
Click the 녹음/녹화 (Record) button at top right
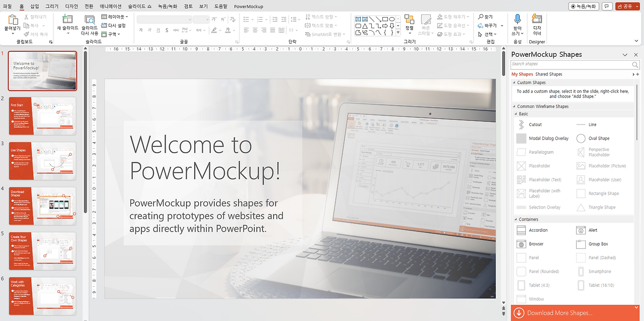(x=584, y=7)
